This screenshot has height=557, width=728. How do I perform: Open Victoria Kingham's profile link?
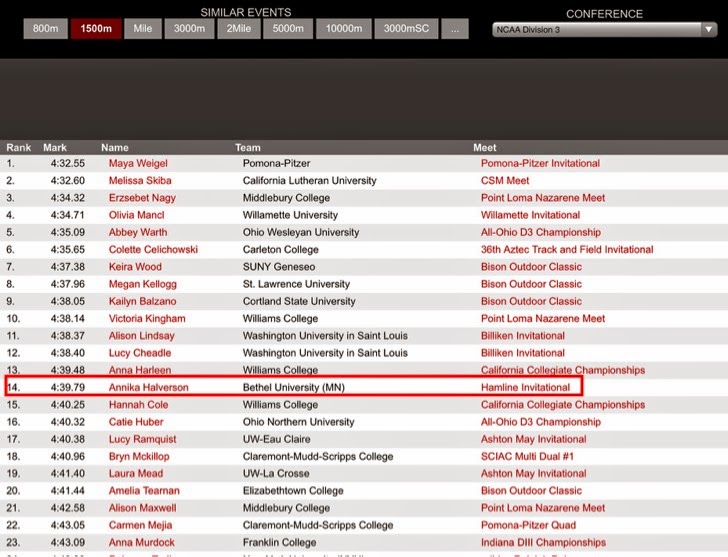pos(147,318)
